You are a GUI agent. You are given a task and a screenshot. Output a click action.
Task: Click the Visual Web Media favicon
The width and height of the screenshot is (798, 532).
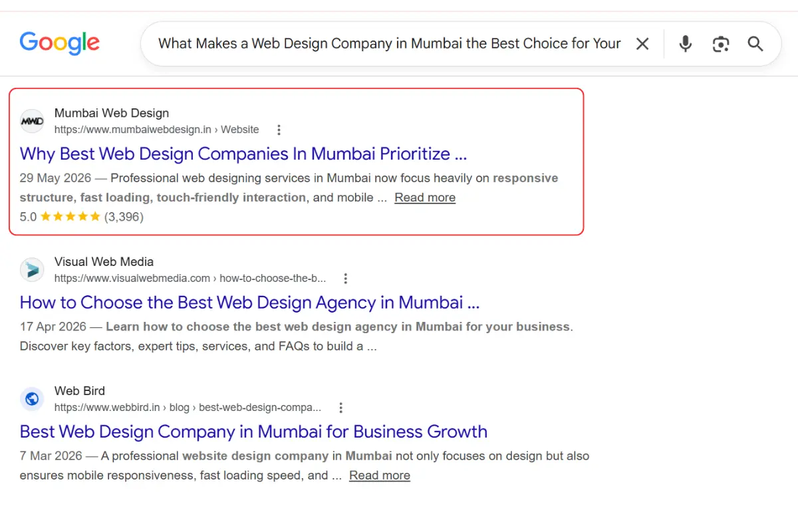32,270
